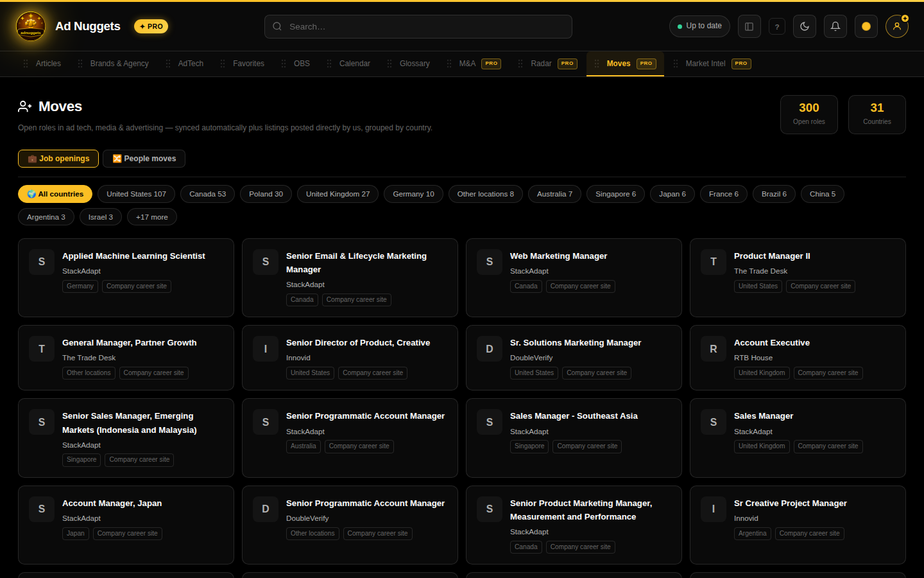Click the 300 Open roles stat card
This screenshot has width=924, height=578.
809,114
